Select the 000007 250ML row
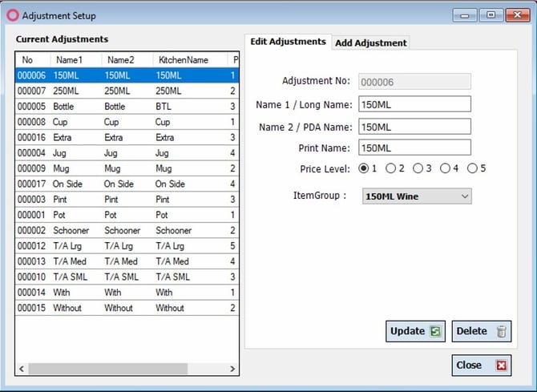This screenshot has width=537, height=392. tap(127, 91)
